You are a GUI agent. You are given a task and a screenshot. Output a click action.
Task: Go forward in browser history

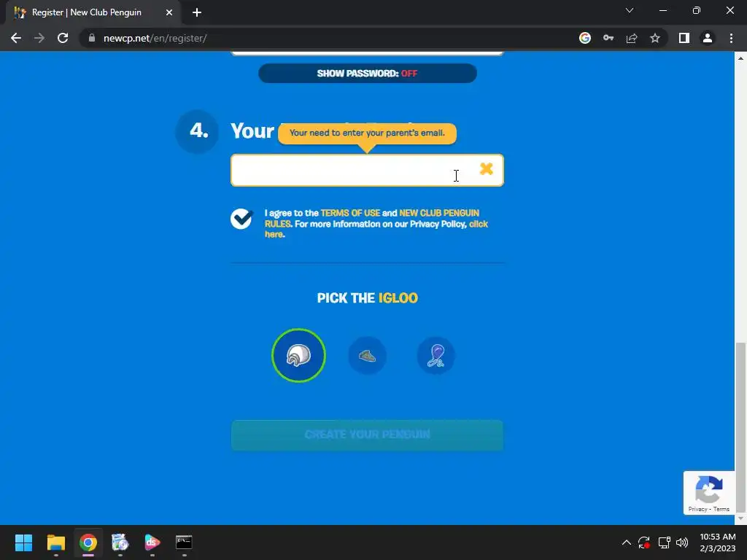coord(39,38)
